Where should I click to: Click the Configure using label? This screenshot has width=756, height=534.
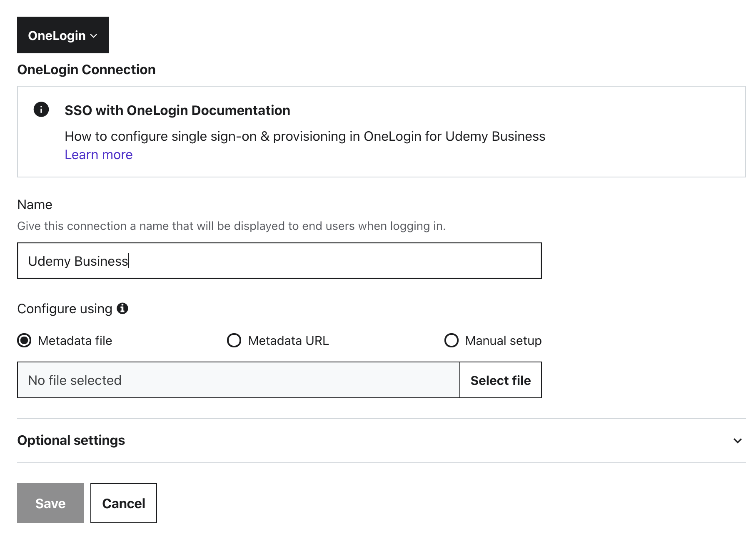[65, 309]
